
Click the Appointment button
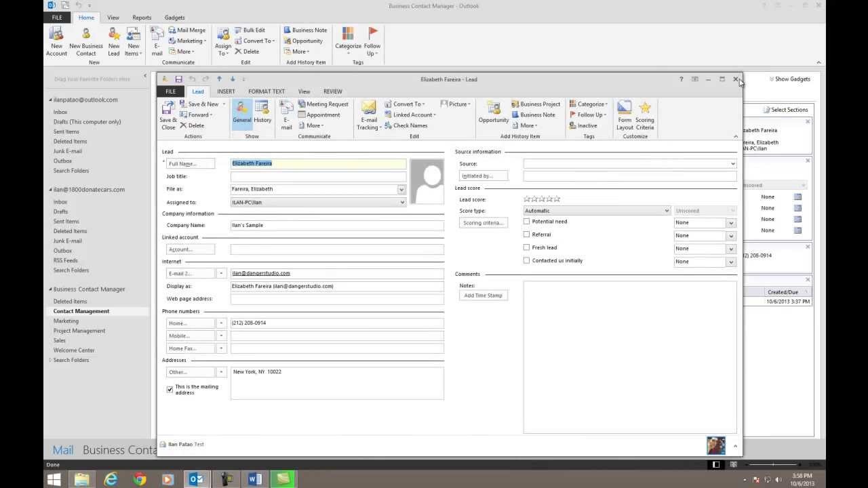(x=319, y=115)
